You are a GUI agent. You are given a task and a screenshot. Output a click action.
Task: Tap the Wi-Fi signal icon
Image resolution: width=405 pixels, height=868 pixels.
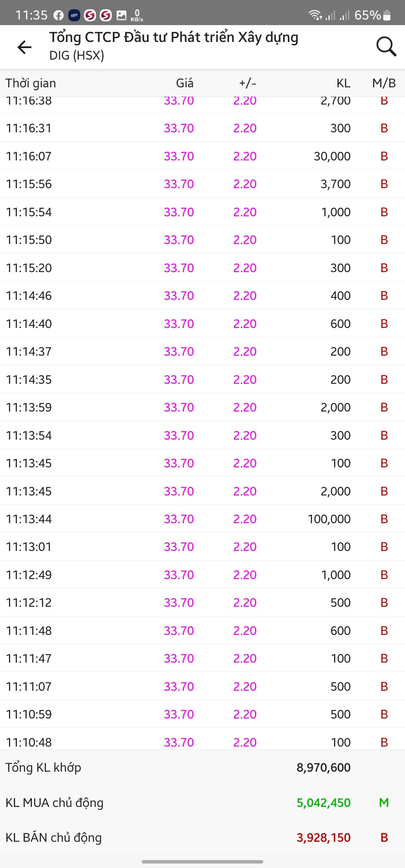pyautogui.click(x=315, y=15)
